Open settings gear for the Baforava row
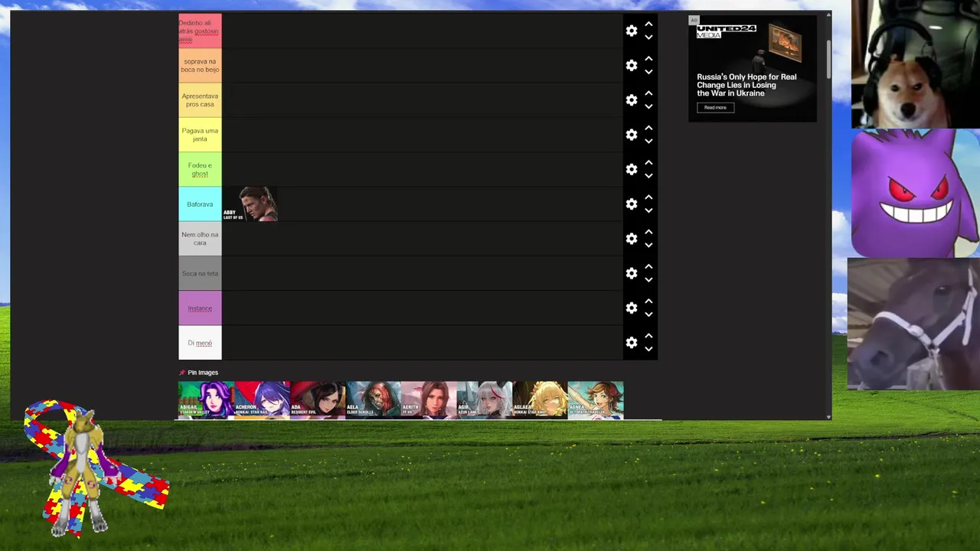The width and height of the screenshot is (980, 551). (x=632, y=204)
